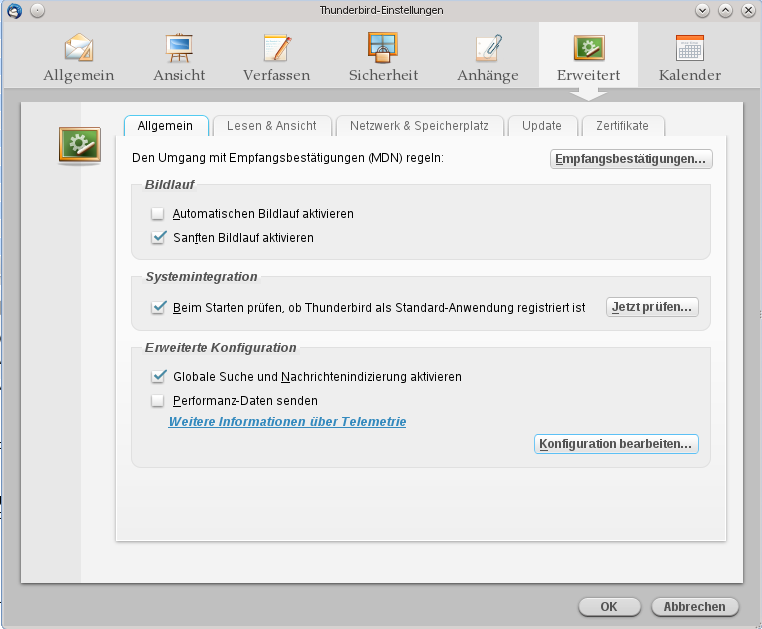Confirm settings with OK button
762x629 pixels.
click(x=609, y=607)
